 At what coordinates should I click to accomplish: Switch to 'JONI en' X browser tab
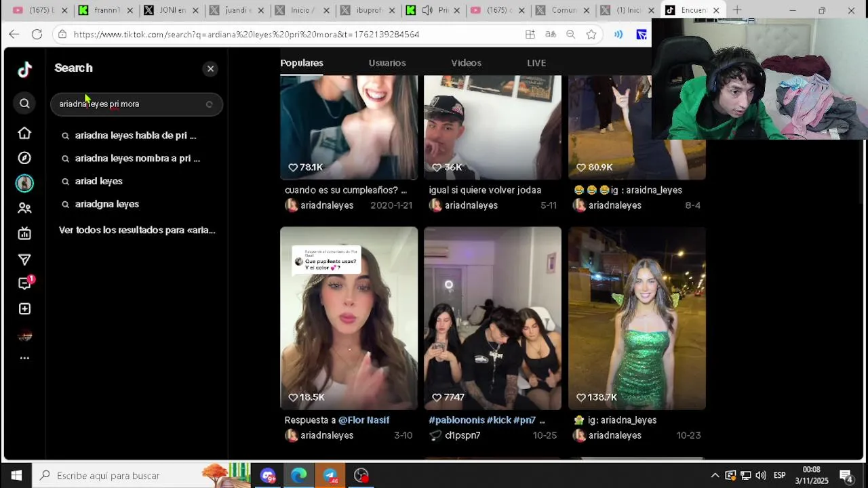tap(170, 10)
